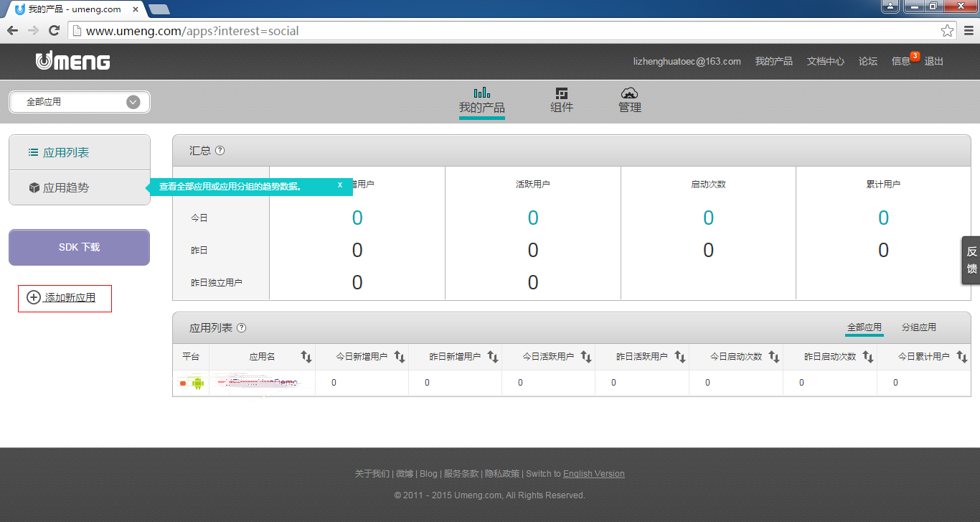Reload the page with refresh icon
Screen dimensions: 980x522
pyautogui.click(x=54, y=31)
